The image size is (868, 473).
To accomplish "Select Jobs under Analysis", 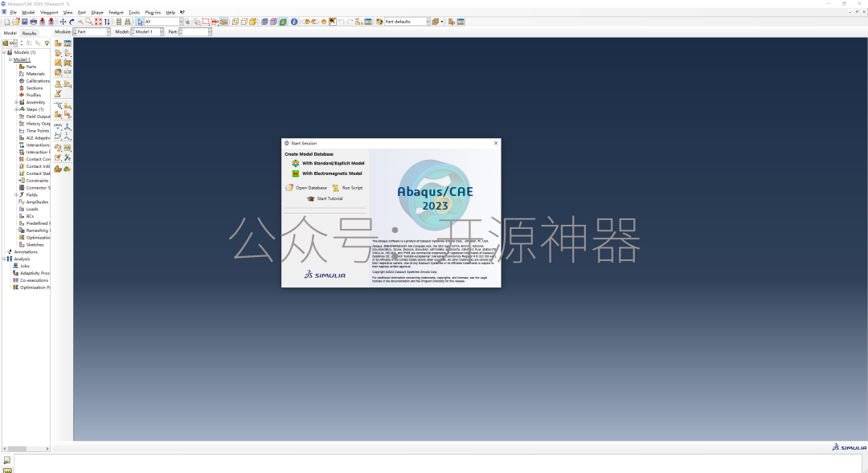I will tap(25, 266).
